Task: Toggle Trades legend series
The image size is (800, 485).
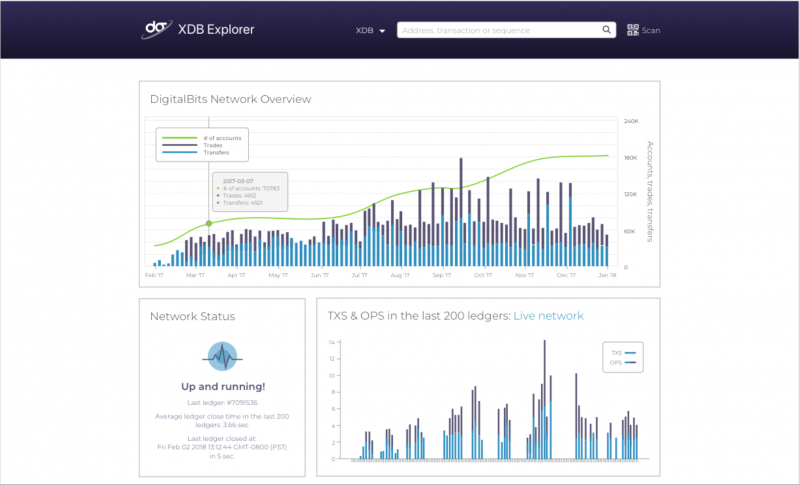Action: [x=192, y=145]
